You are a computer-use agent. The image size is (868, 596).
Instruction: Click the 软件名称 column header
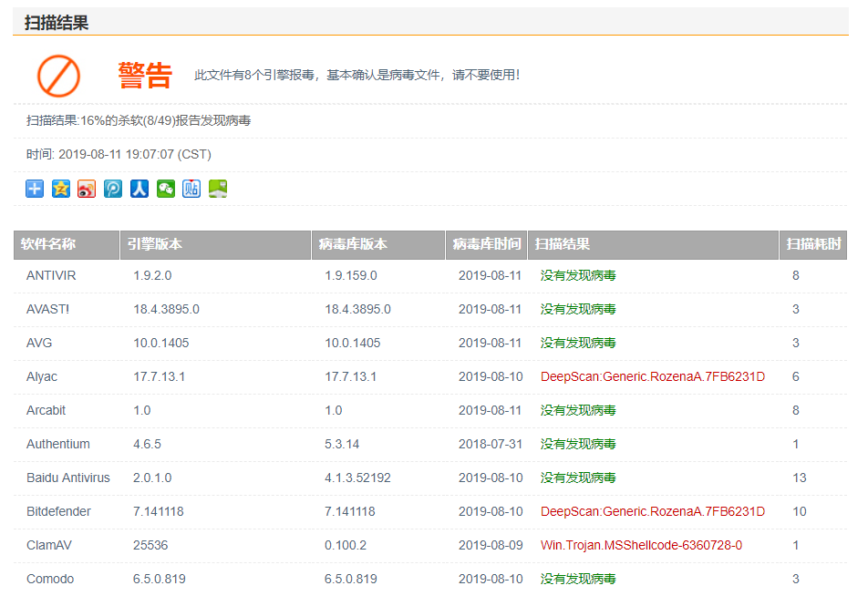pos(67,244)
